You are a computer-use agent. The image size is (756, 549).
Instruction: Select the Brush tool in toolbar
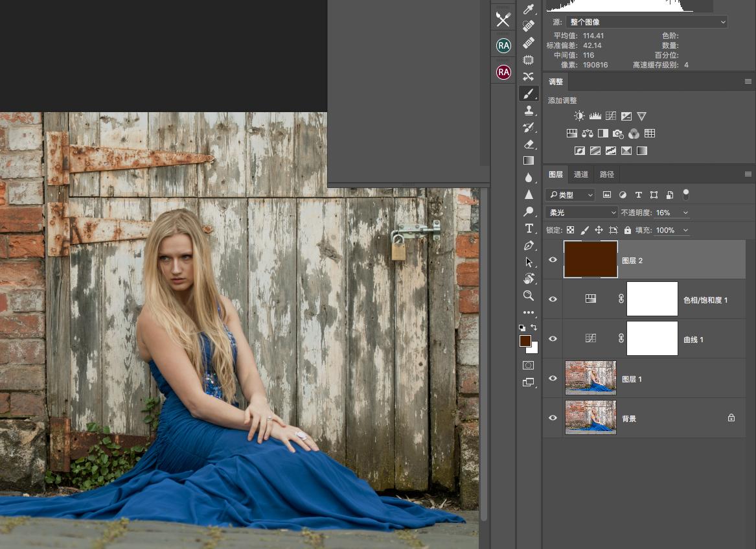[529, 93]
